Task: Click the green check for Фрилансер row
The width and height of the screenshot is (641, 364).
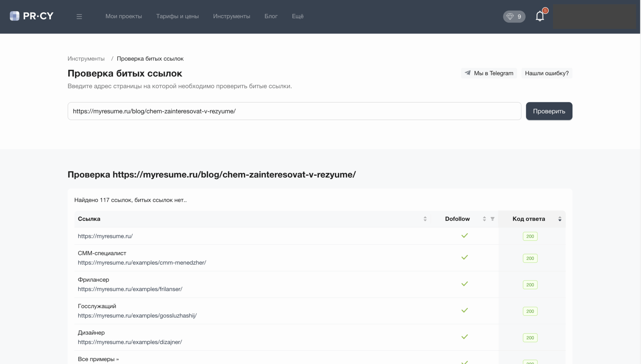Action: (464, 284)
